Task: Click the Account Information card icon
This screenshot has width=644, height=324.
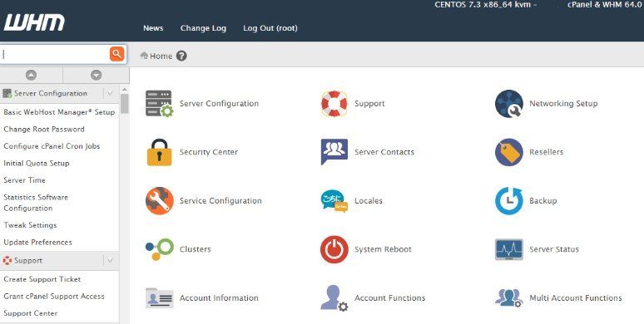Action: pyautogui.click(x=160, y=298)
